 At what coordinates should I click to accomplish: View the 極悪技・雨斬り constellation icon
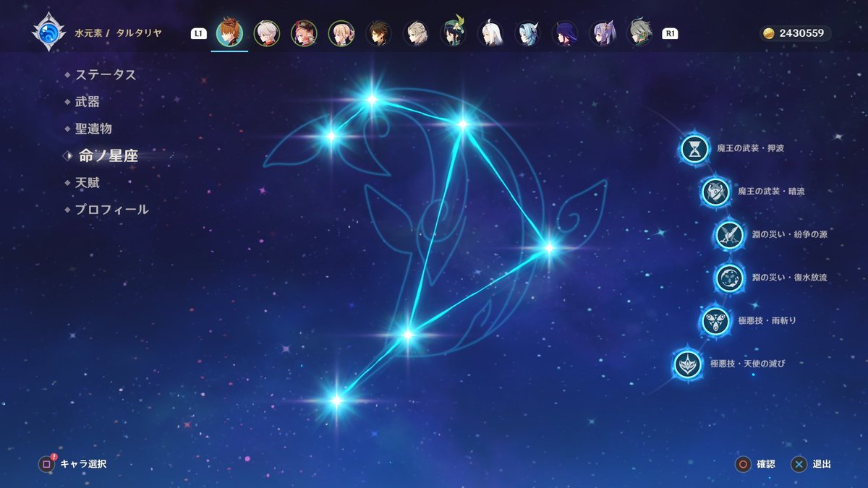pos(715,321)
